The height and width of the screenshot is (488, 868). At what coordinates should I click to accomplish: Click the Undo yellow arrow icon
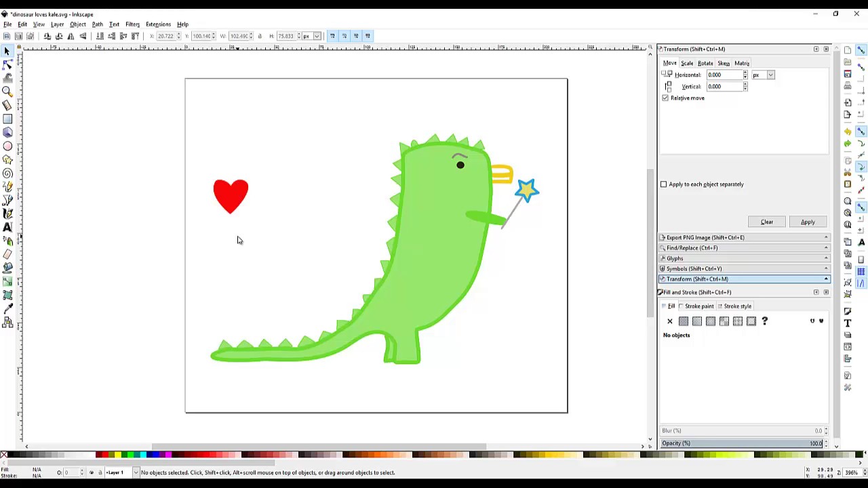[x=848, y=131]
